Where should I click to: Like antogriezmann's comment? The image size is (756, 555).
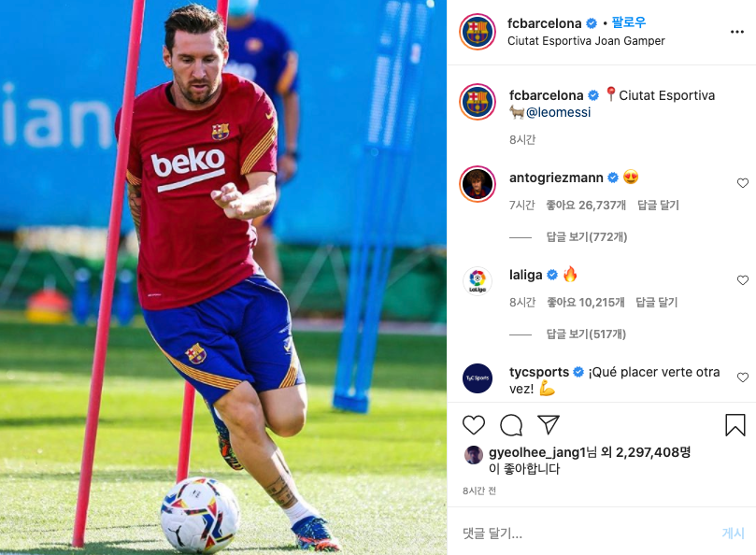(x=743, y=183)
